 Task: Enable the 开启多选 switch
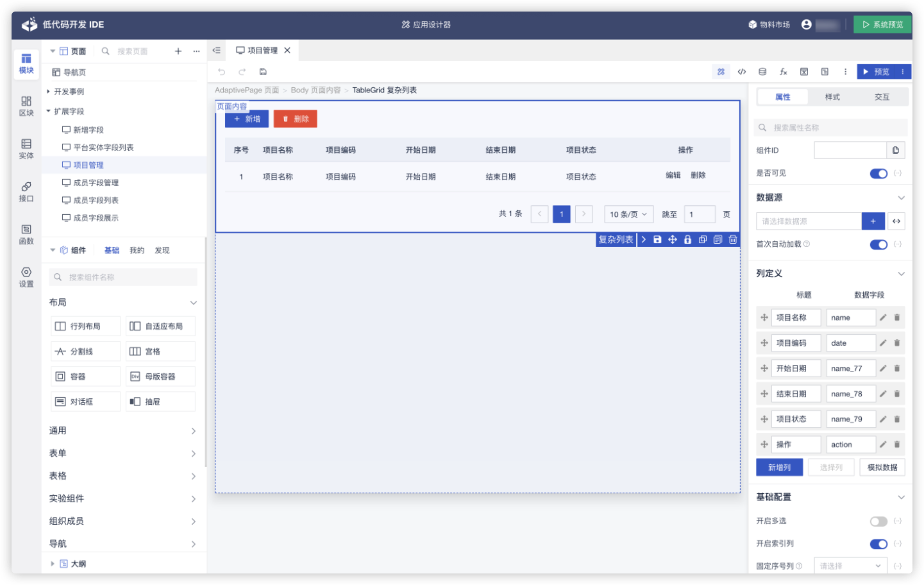click(878, 521)
